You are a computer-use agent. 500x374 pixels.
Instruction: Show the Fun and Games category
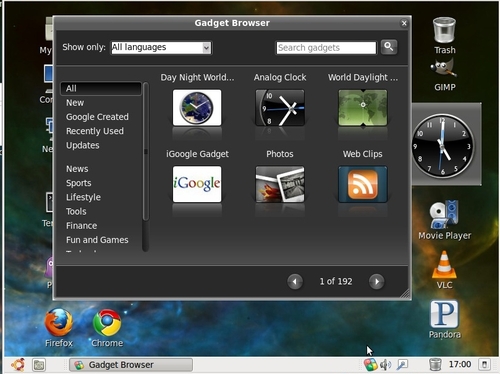point(97,240)
